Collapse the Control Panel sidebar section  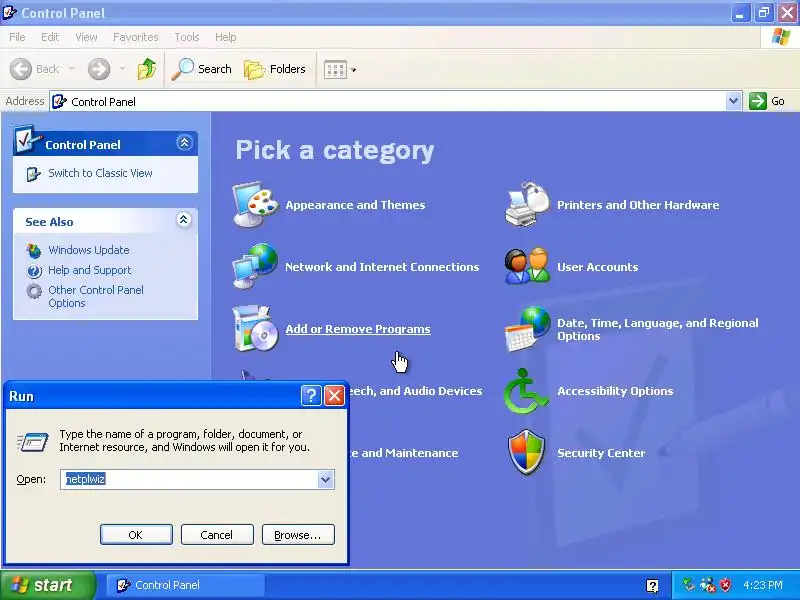point(184,142)
